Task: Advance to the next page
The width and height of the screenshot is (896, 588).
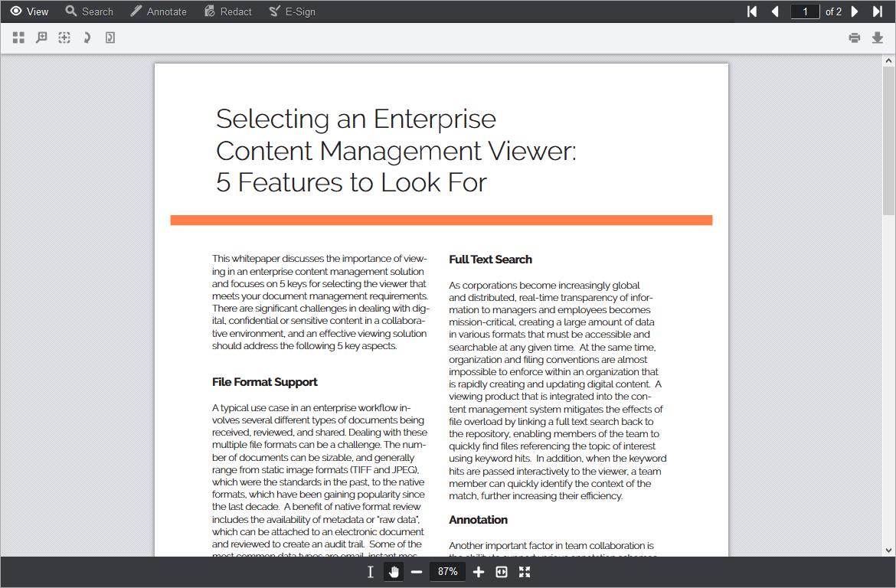Action: click(855, 11)
